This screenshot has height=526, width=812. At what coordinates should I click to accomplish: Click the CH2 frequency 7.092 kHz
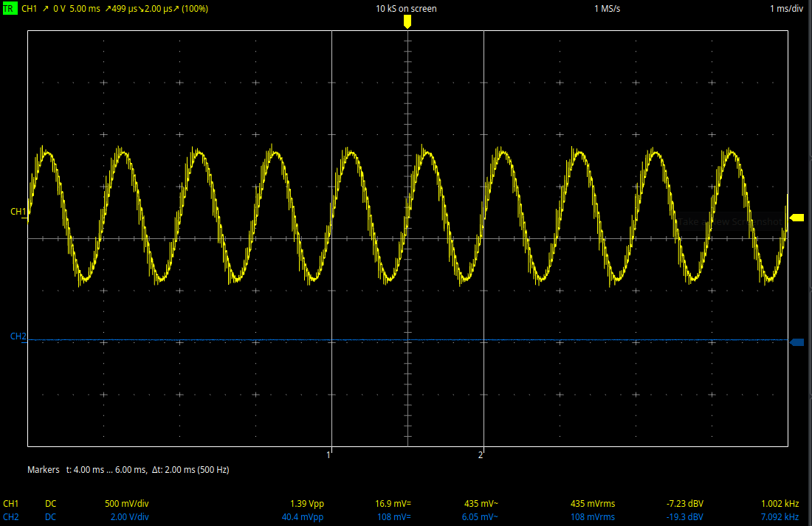780,517
